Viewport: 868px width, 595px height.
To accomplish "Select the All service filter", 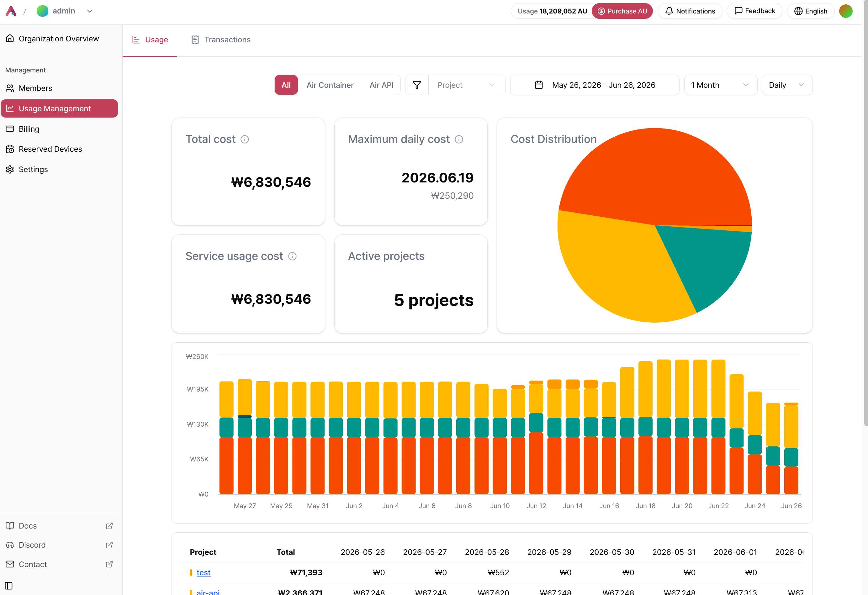I will coord(286,85).
